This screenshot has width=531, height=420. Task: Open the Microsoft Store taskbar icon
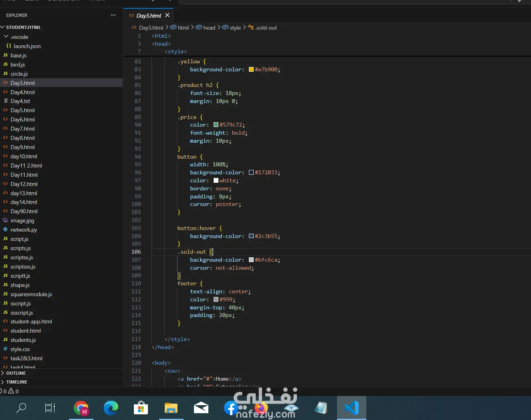point(141,408)
